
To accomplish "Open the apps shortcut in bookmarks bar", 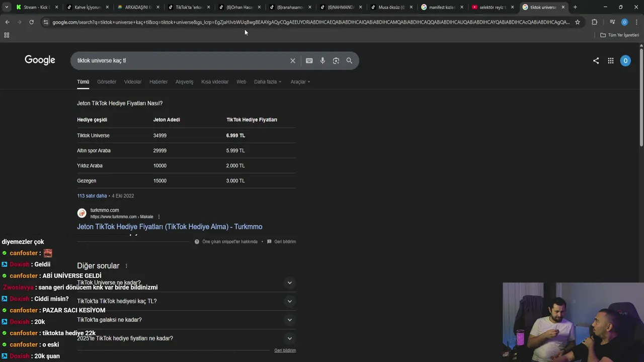I will (7, 35).
